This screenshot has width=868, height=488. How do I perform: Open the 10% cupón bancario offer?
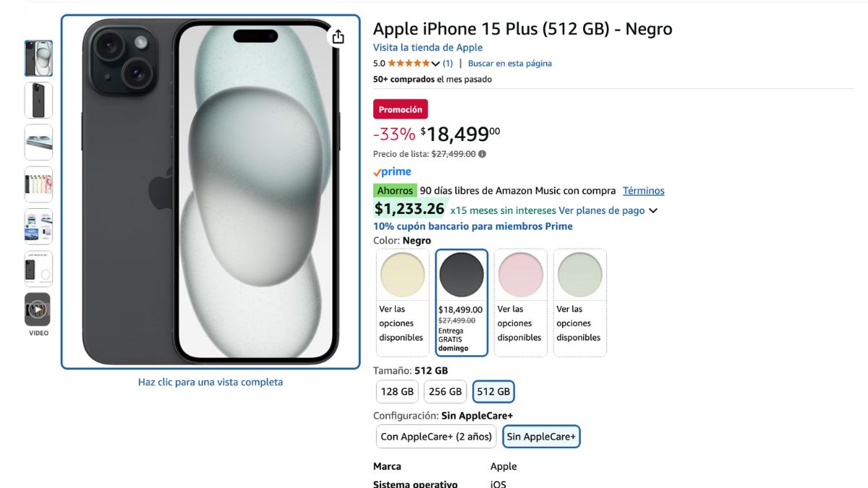473,226
